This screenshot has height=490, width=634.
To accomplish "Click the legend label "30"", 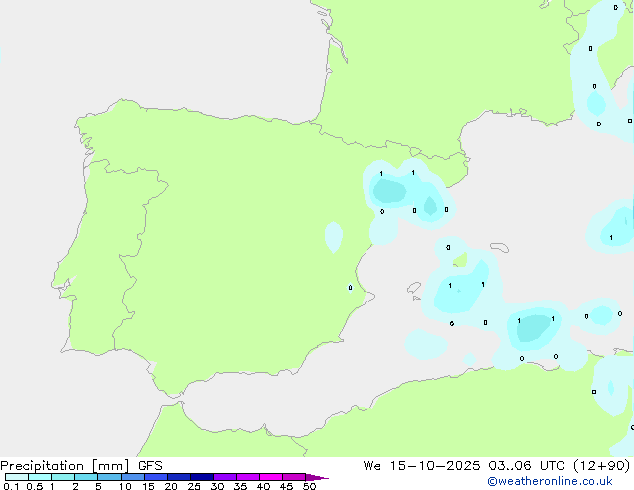I will [217, 486].
